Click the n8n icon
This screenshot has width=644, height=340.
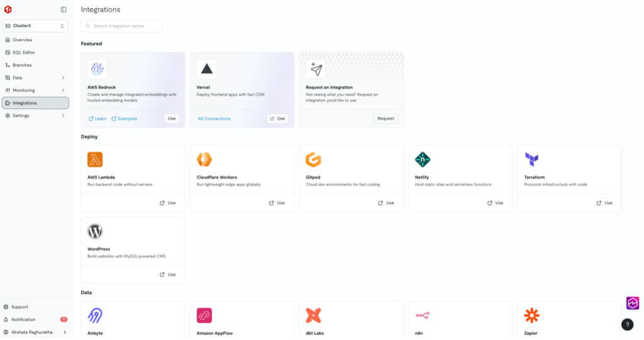423,315
